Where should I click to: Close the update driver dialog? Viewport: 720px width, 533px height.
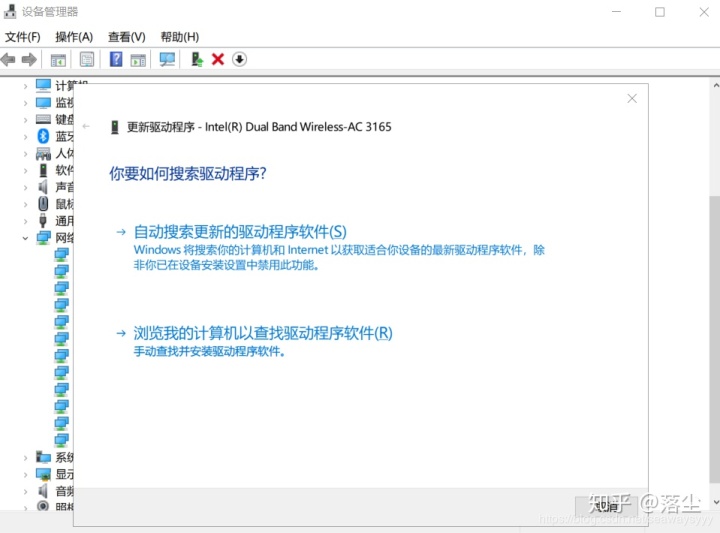coord(632,99)
